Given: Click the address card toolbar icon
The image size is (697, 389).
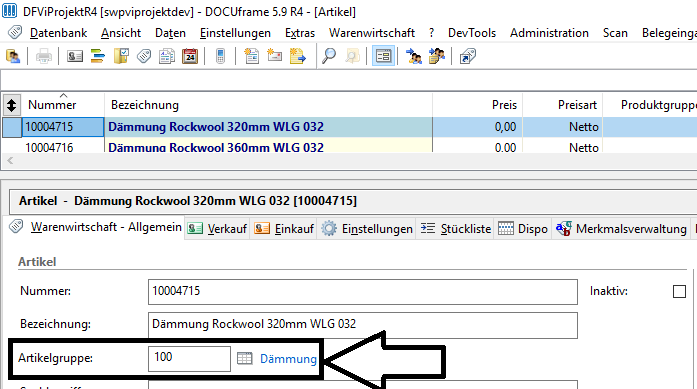Looking at the screenshot, I should 75,56.
